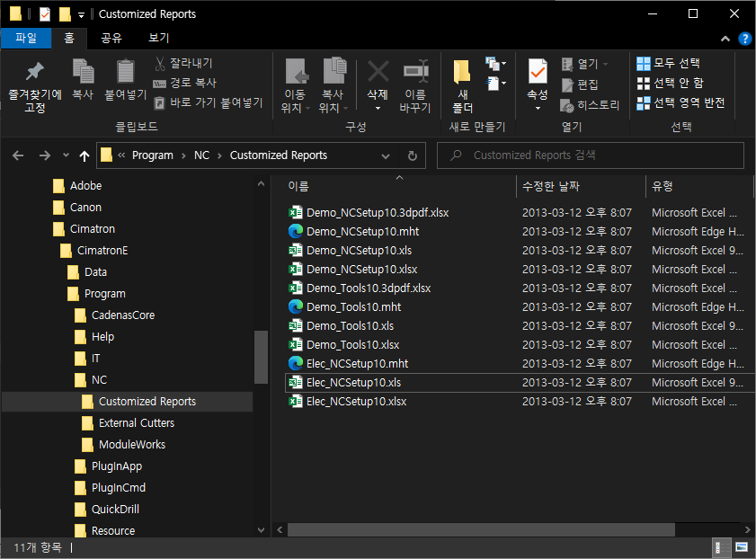
Task: Open the Easy access dropdown icon
Action: coord(495,84)
